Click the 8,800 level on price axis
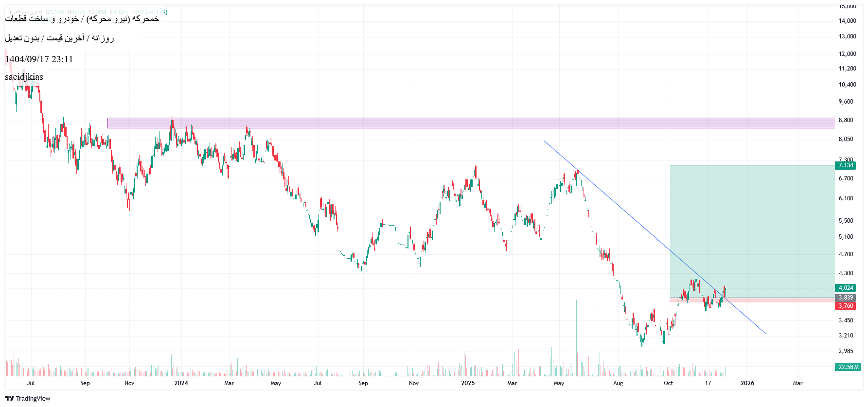868x407 pixels. 846,120
